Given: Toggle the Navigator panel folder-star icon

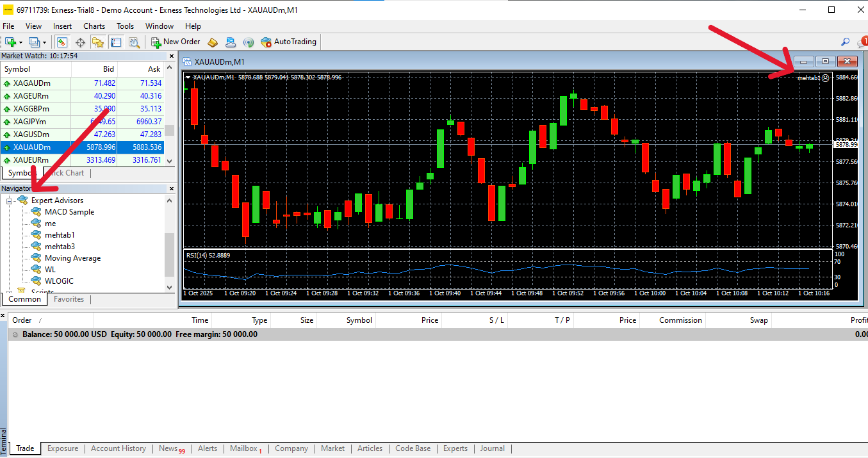Looking at the screenshot, I should [97, 42].
